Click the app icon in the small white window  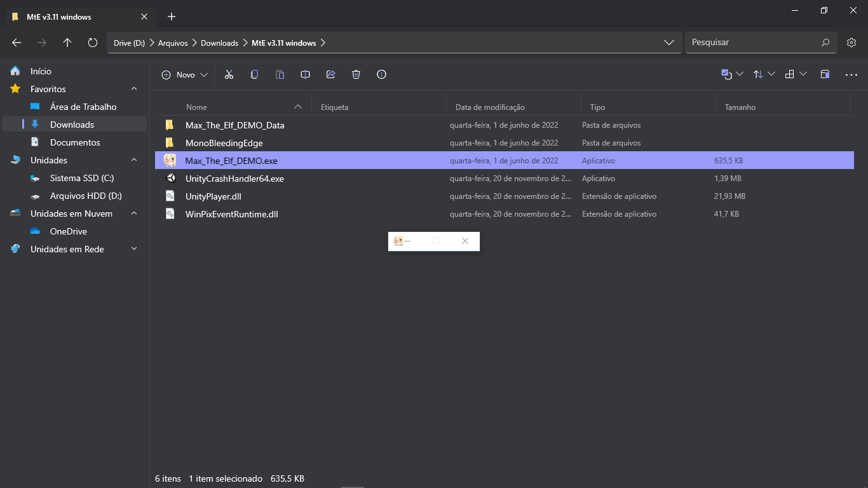[398, 241]
